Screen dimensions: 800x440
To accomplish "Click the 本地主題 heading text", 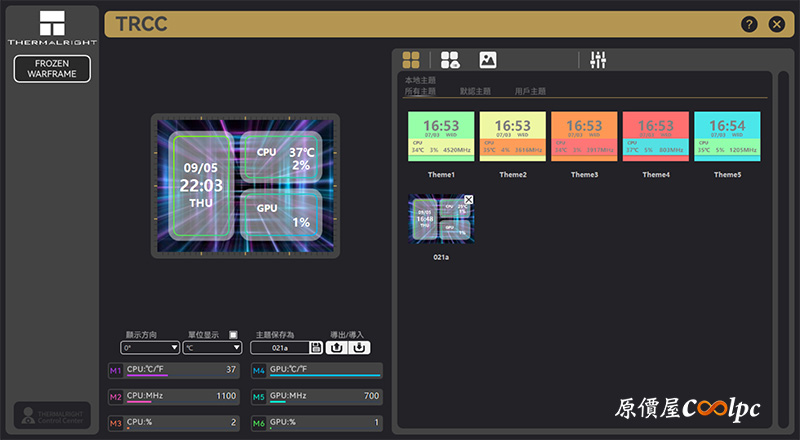I will [x=420, y=80].
